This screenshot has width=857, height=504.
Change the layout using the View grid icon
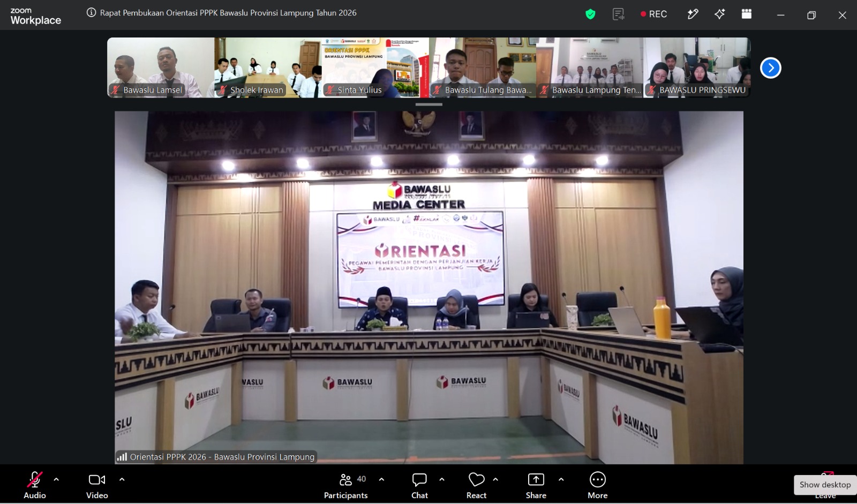[x=747, y=14]
